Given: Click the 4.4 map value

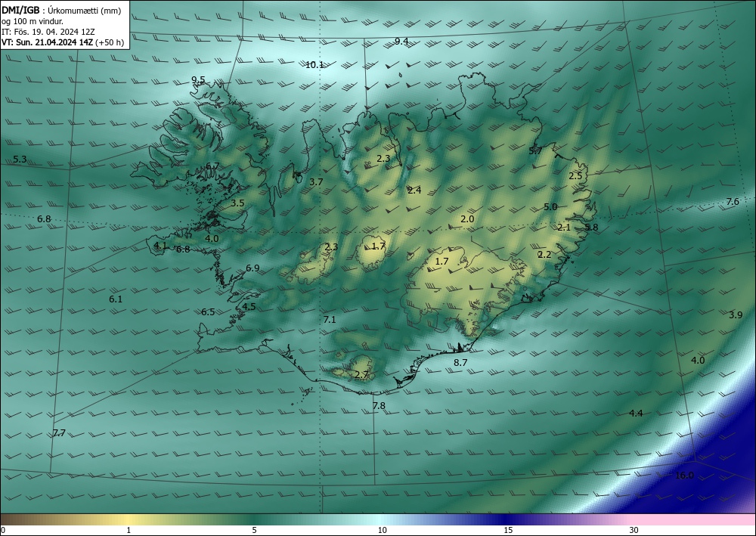Looking at the screenshot, I should click(x=636, y=413).
